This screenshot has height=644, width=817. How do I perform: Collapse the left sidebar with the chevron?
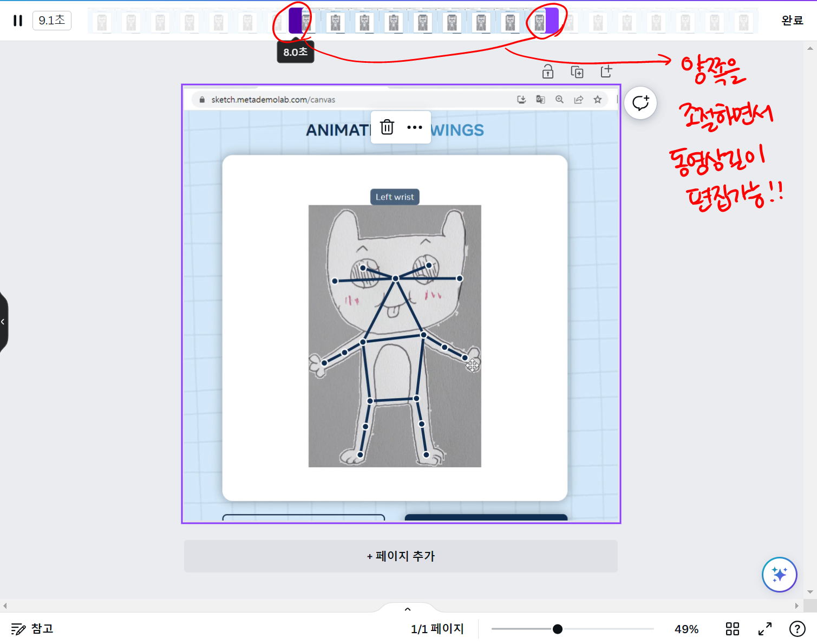pos(4,321)
